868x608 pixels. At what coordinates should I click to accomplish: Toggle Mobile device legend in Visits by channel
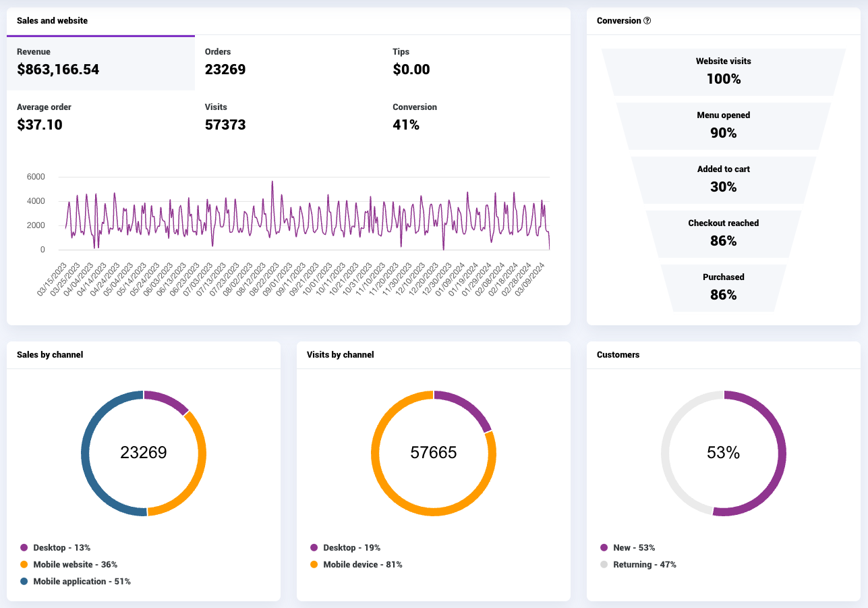pyautogui.click(x=356, y=565)
